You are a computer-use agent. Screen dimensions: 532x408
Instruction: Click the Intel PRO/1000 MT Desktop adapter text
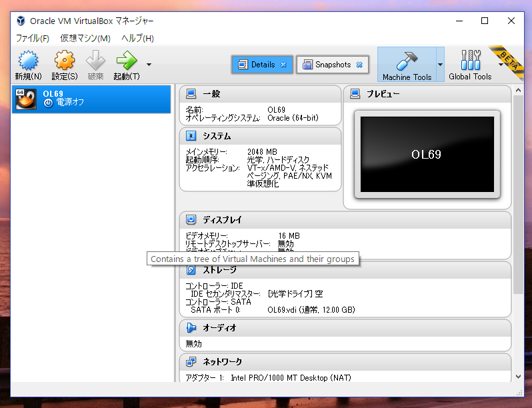pos(291,377)
